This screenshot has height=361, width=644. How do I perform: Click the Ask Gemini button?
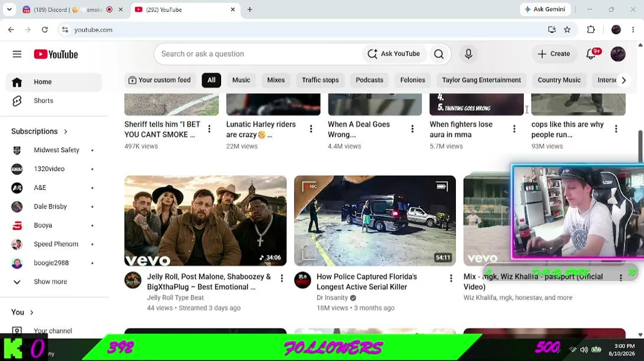coord(545,10)
